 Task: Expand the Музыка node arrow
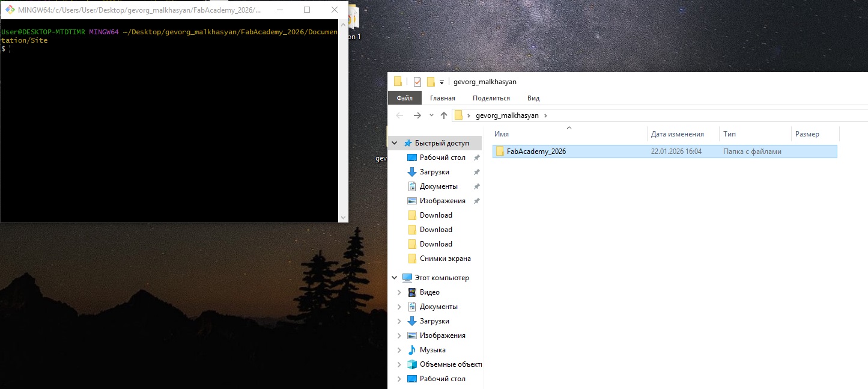[399, 350]
